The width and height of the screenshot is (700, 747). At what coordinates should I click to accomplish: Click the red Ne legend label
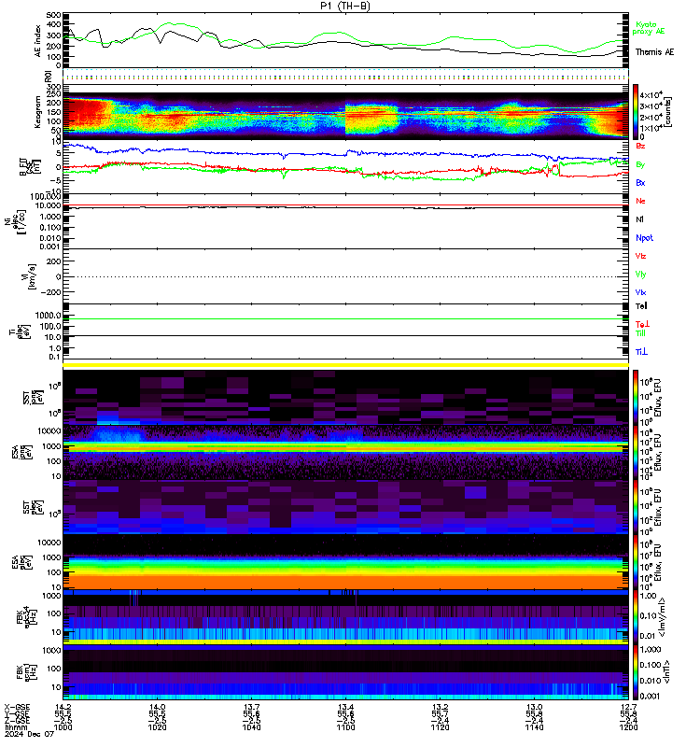[x=640, y=201]
